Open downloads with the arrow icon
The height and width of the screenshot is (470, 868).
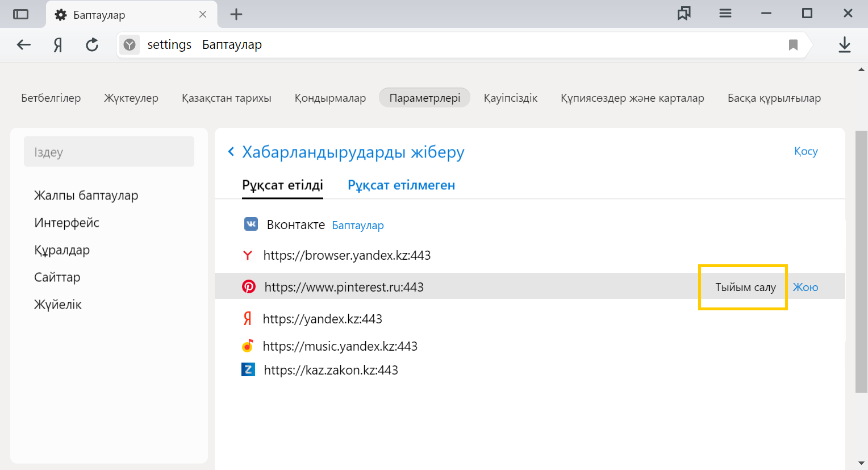pyautogui.click(x=845, y=45)
